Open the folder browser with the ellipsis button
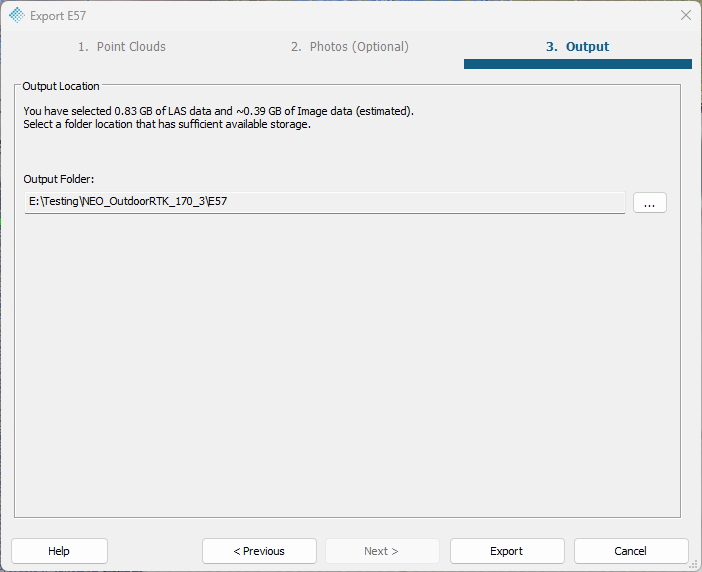This screenshot has height=572, width=702. pos(650,203)
